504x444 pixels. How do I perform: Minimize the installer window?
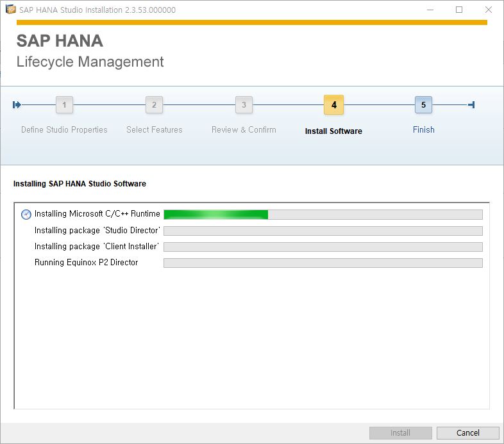(430, 10)
